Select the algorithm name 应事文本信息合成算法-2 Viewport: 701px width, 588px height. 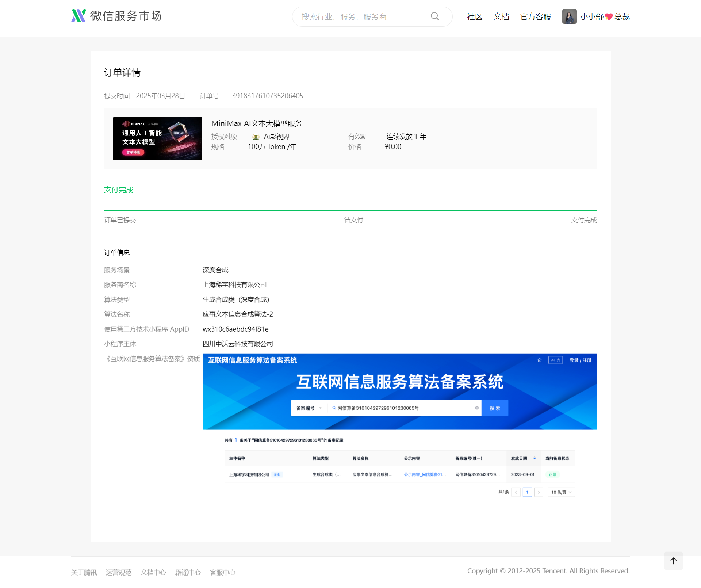[x=238, y=314]
